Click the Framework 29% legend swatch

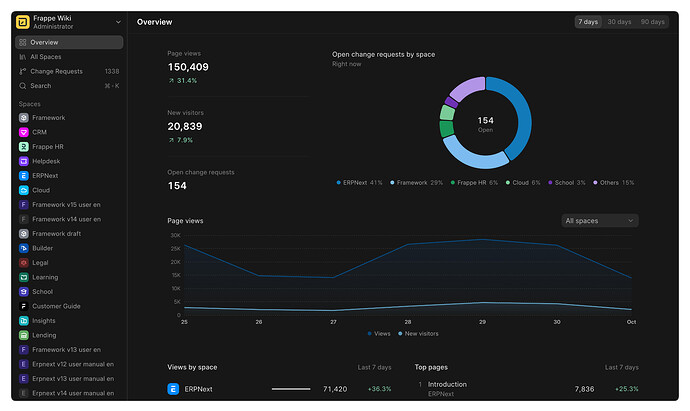click(x=392, y=183)
